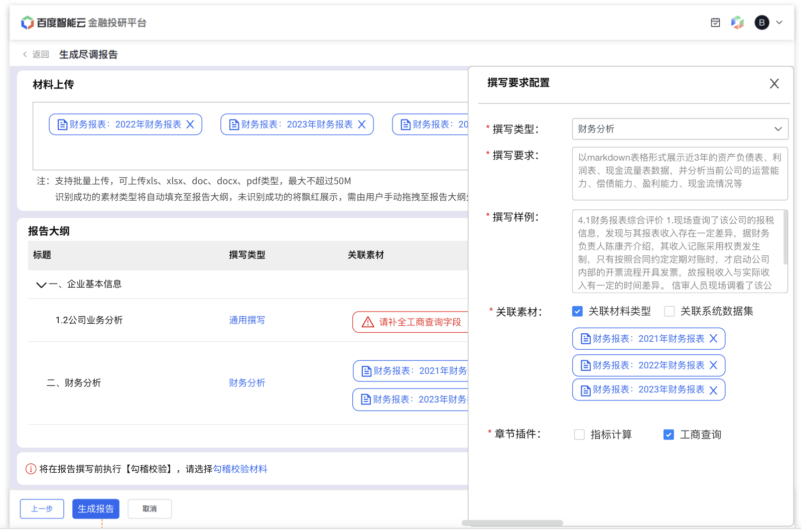Click 撰写类型 column header
The width and height of the screenshot is (801, 532).
247,255
